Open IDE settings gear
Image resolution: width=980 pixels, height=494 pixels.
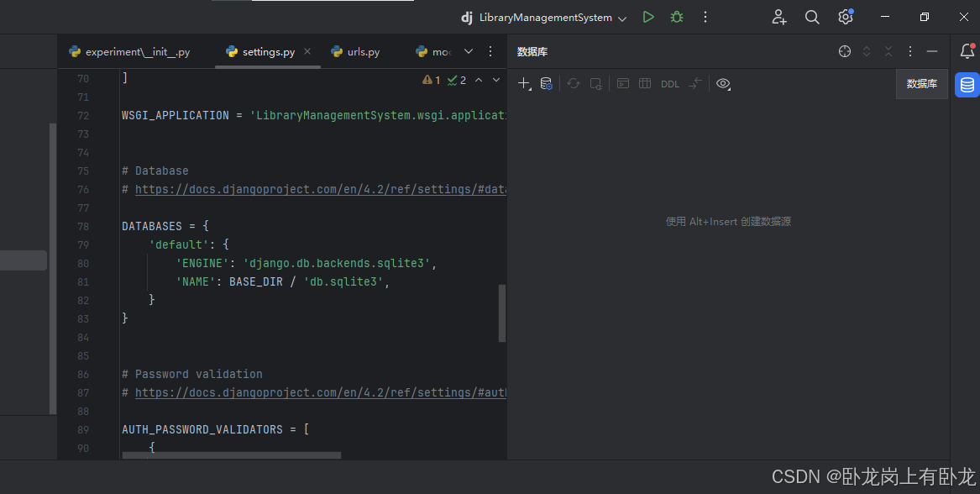pos(845,17)
